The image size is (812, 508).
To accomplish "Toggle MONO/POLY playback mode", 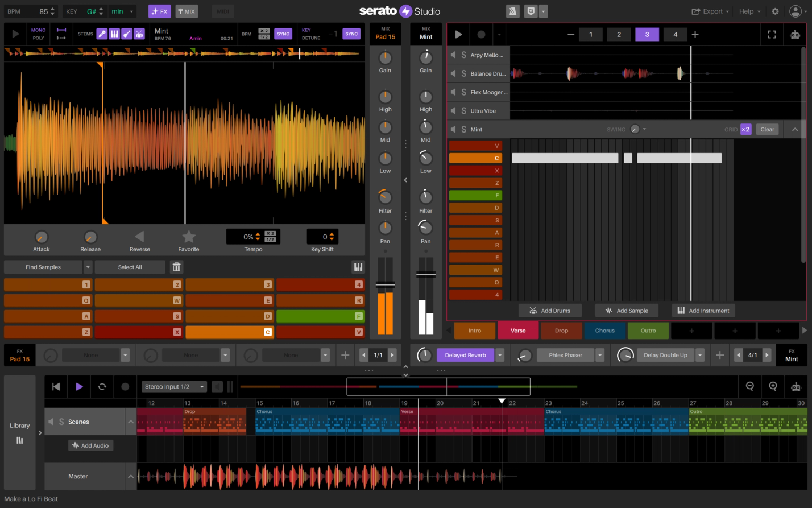I will 38,34.
